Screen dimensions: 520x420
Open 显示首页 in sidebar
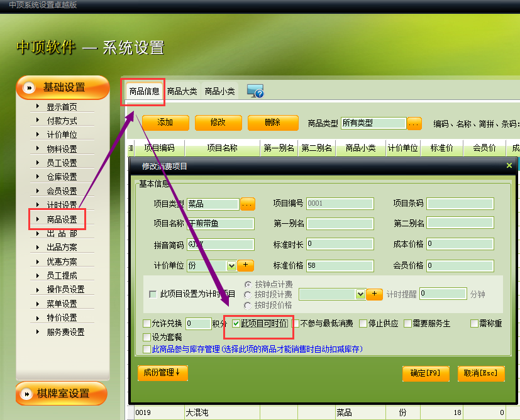[x=62, y=107]
